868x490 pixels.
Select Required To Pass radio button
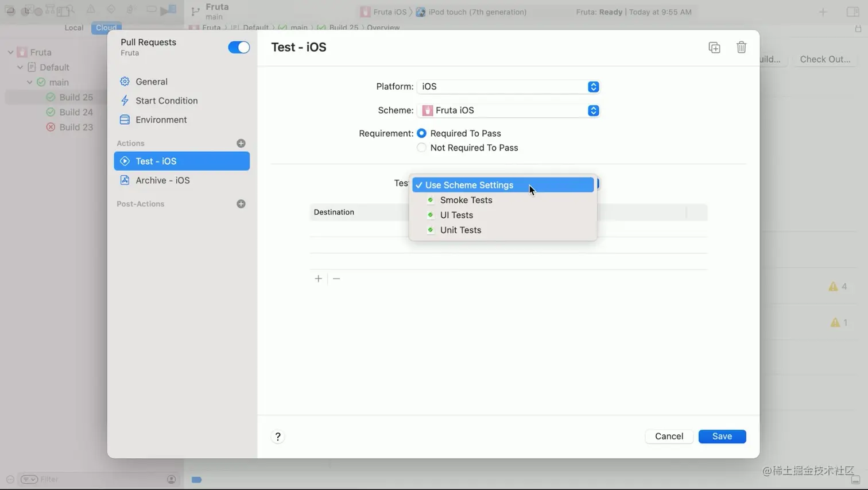pyautogui.click(x=421, y=133)
